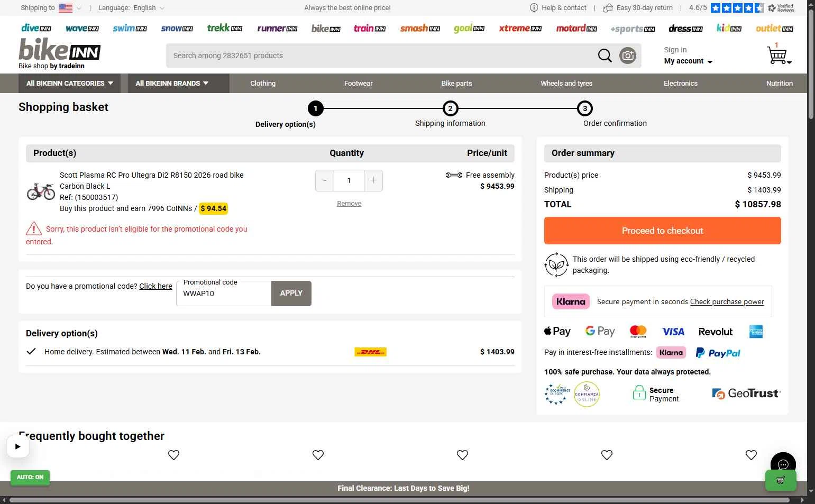The height and width of the screenshot is (504, 815).
Task: Open the motardINN store logo
Action: click(x=576, y=29)
